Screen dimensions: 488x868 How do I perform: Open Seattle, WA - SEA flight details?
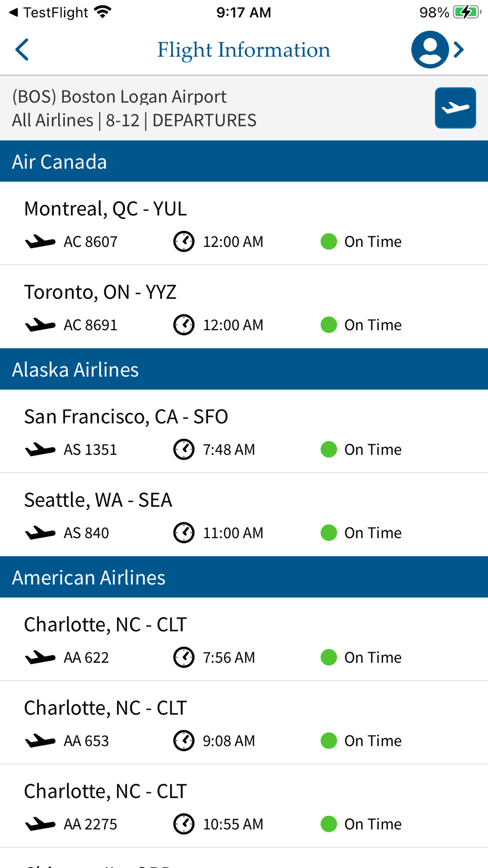coord(244,515)
